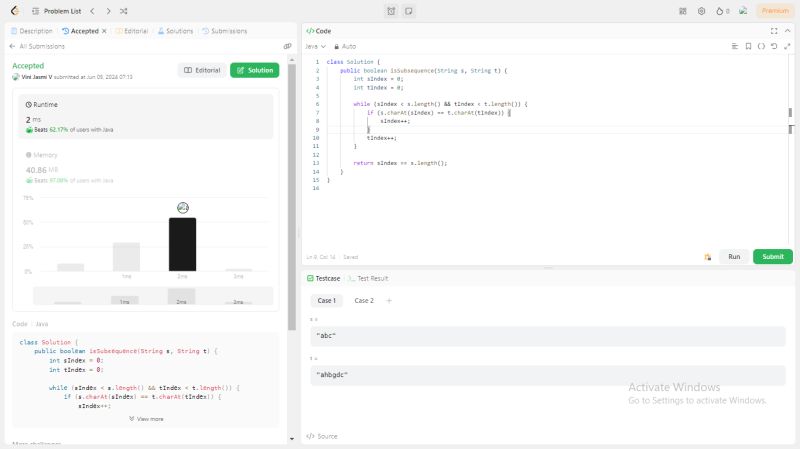Expand the editor with the diagonal arrows icon
800x449 pixels.
tap(787, 46)
